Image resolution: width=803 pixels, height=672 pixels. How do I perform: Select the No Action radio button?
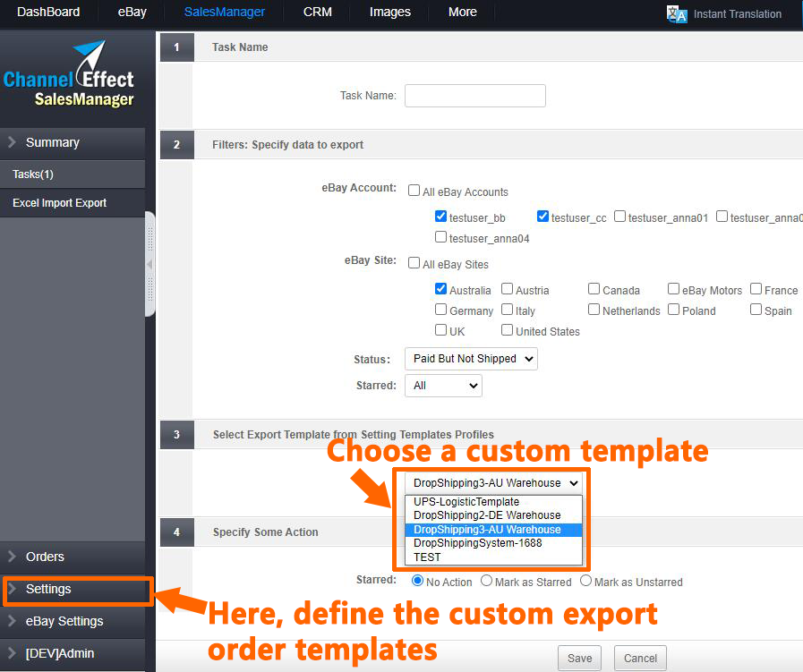418,581
